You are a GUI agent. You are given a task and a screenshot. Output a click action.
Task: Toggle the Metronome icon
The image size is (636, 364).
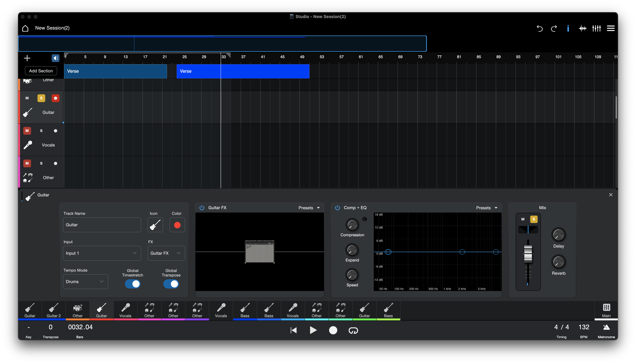tap(606, 327)
